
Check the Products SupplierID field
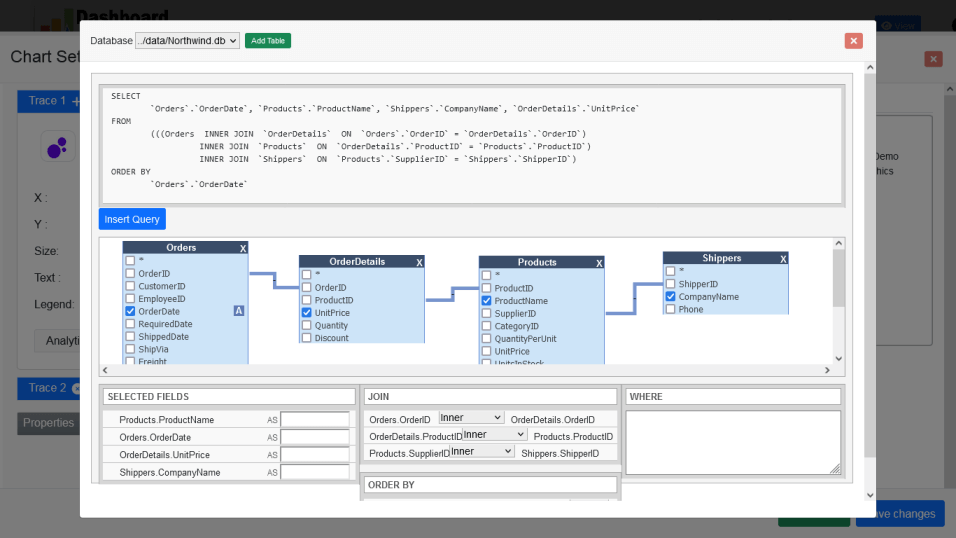click(x=487, y=314)
